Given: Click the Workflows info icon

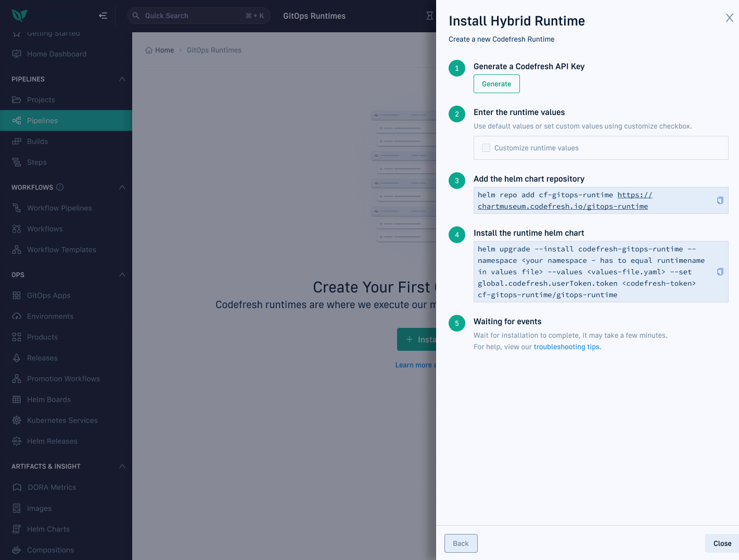Looking at the screenshot, I should tap(60, 187).
